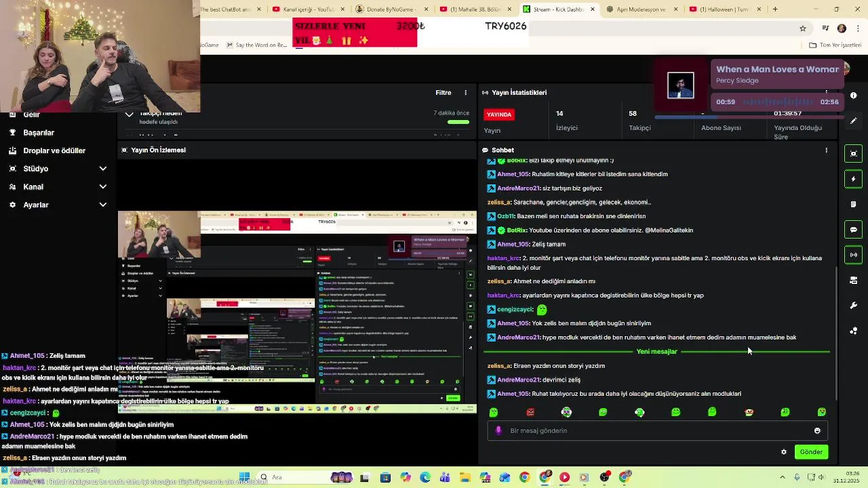
Task: Open Chrome profile avatar menu
Action: [842, 28]
